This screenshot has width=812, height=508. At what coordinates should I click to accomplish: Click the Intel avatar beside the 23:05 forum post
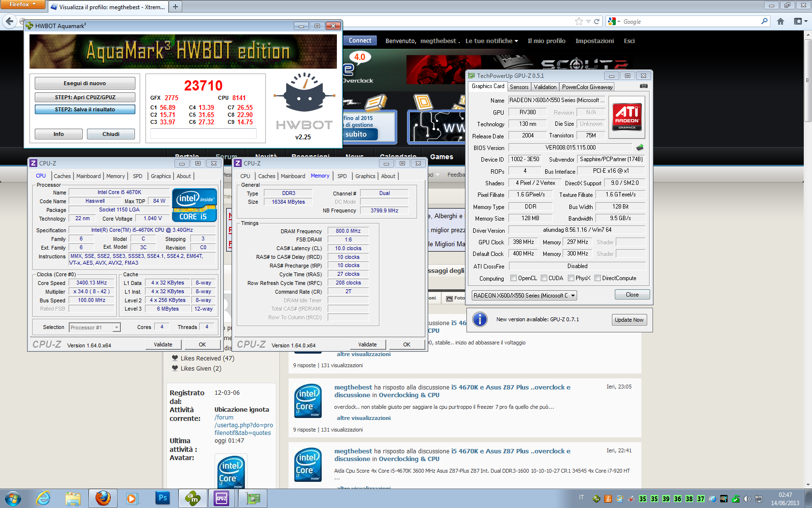click(308, 401)
